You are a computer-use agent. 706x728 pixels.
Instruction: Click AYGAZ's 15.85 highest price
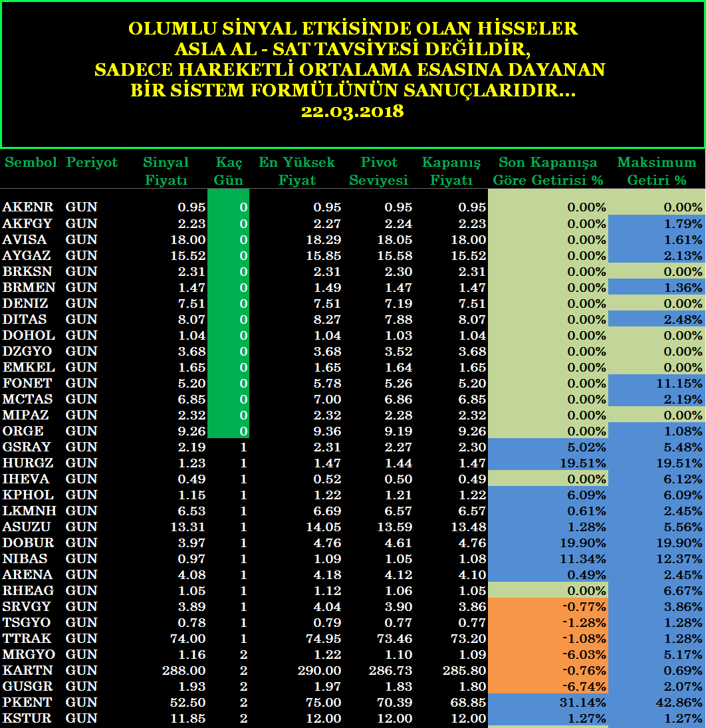coord(324,256)
